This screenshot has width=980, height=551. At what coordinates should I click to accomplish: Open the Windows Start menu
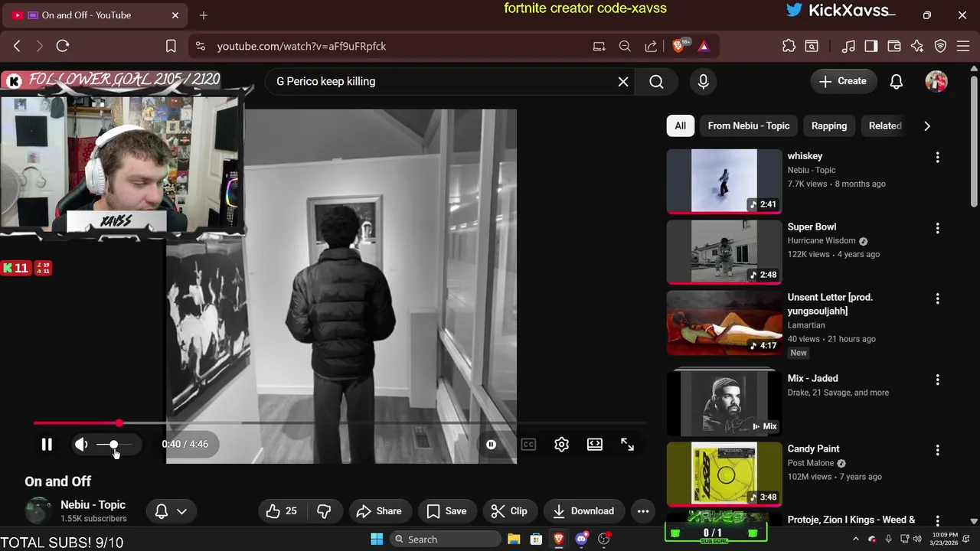click(377, 539)
